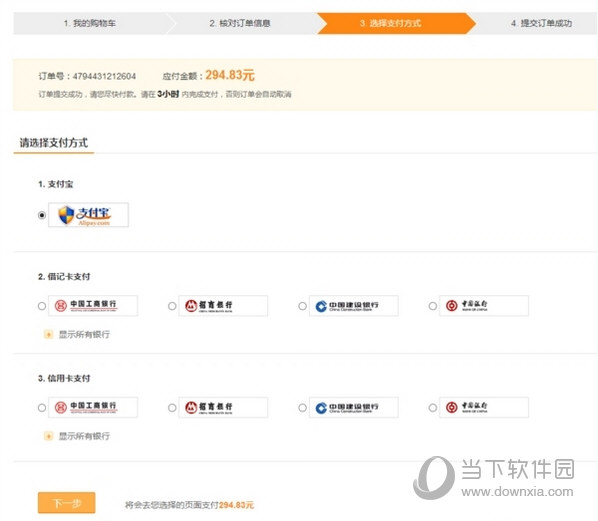Click China Construction Bank logo under 借记卡支付

click(x=354, y=306)
